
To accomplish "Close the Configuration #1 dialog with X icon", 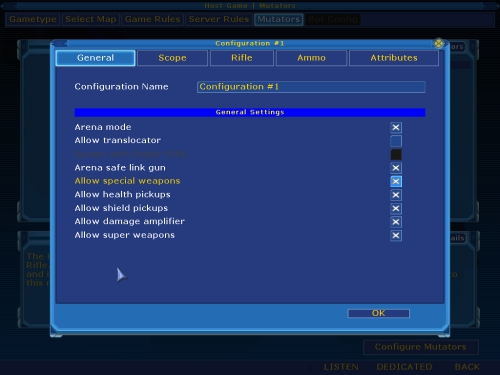I will pos(438,43).
